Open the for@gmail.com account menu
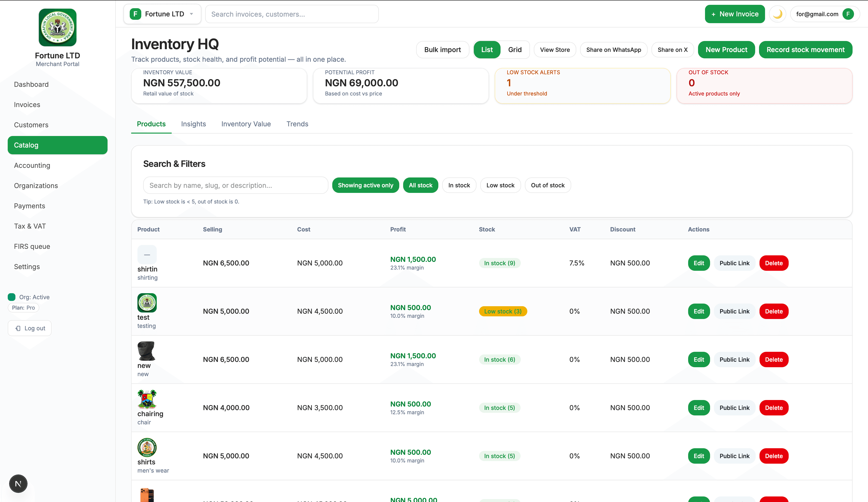868x502 pixels. point(817,14)
